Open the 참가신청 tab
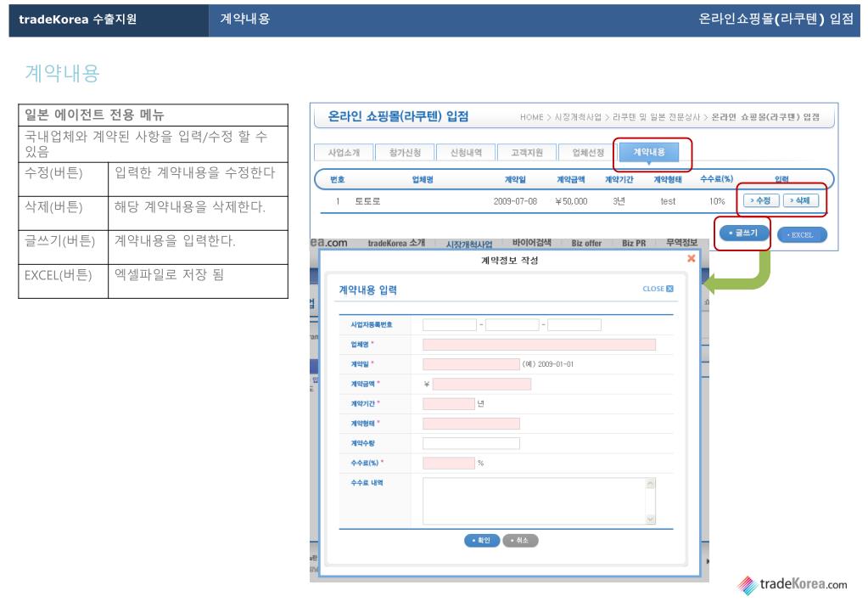 click(405, 152)
